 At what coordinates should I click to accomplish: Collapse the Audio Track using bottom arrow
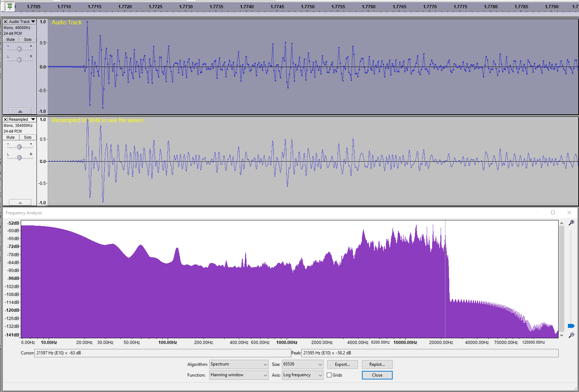pos(20,111)
